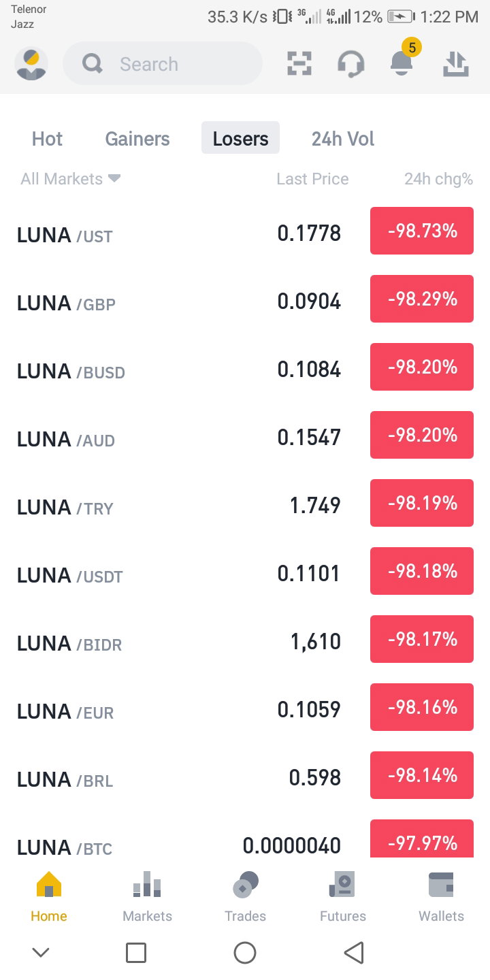Open customer support headset icon
Screen dimensions: 490x980
[350, 64]
